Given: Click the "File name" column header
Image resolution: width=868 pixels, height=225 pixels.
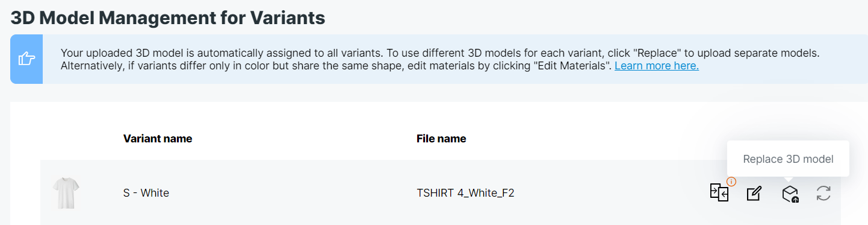Looking at the screenshot, I should point(441,139).
